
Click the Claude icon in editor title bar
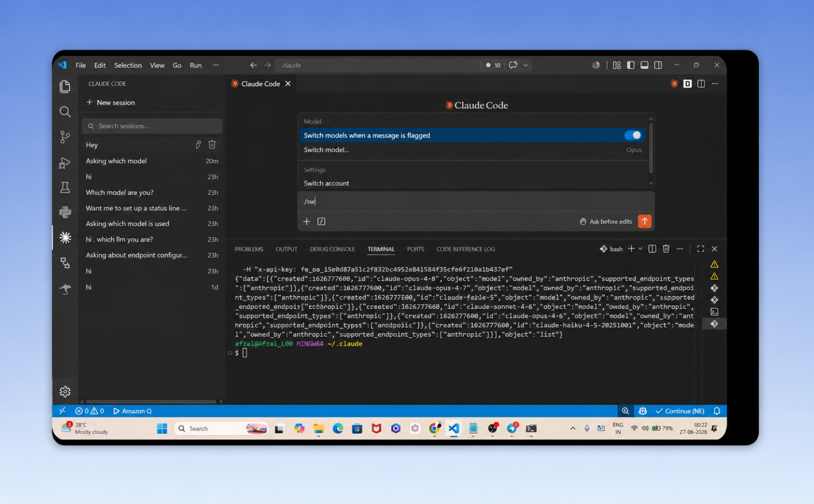(674, 84)
